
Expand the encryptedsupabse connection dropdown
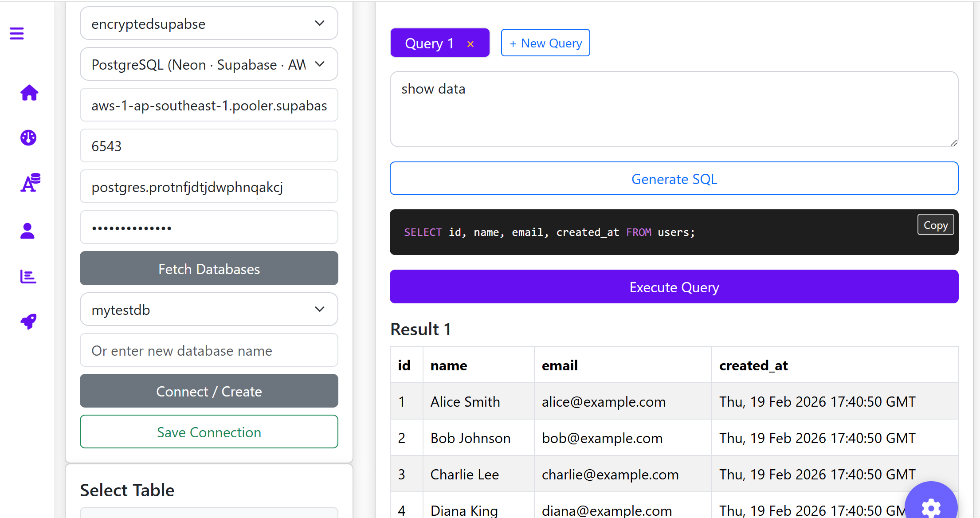coord(208,24)
